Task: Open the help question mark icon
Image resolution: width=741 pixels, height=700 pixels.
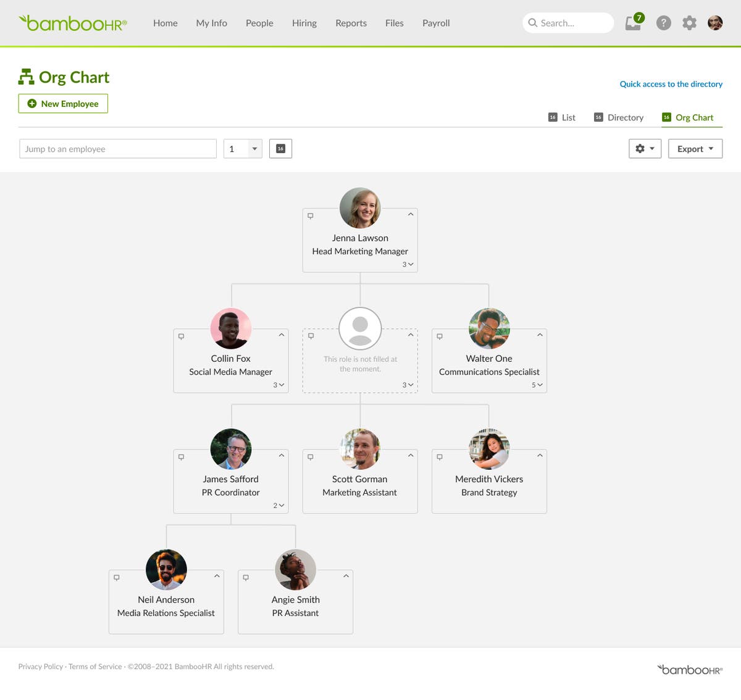Action: click(663, 23)
